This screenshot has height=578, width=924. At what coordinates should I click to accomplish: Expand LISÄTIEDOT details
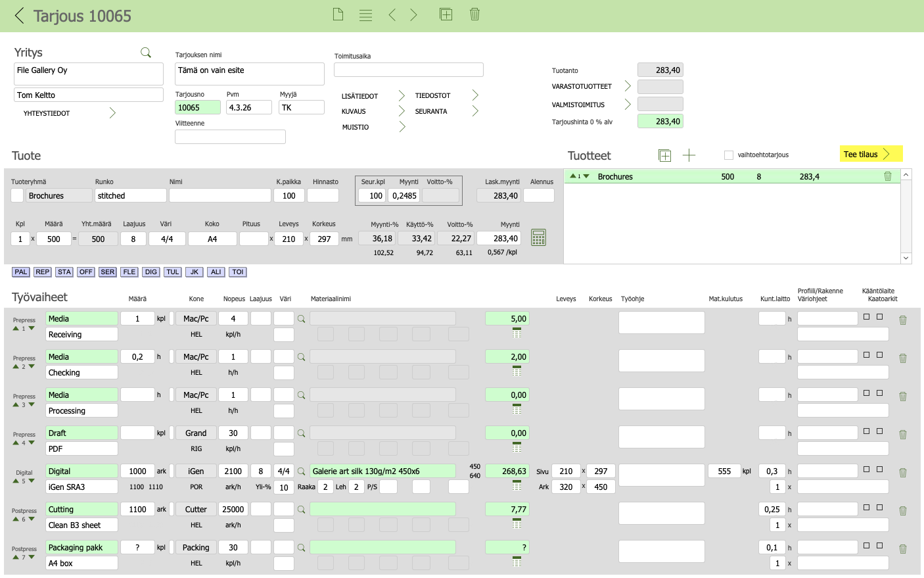(402, 96)
